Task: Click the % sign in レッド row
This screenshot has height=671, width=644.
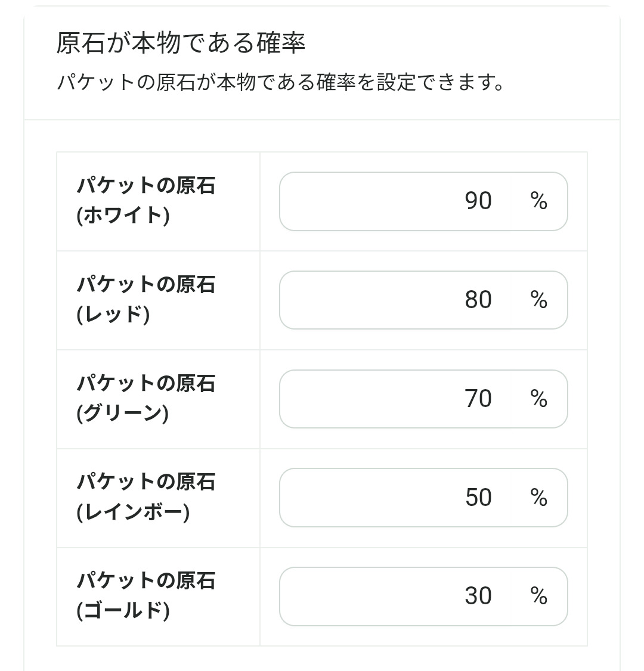Action: tap(538, 300)
